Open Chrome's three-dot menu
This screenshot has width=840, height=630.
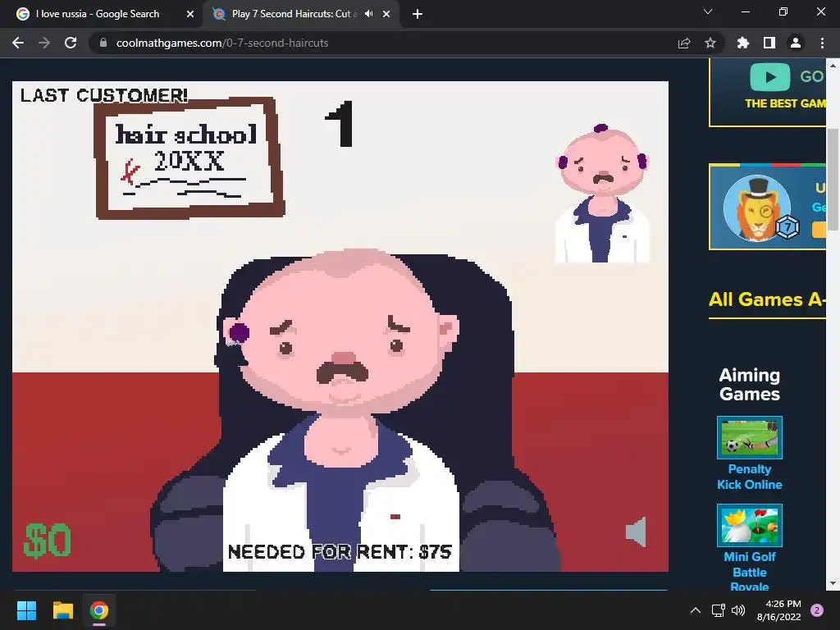coord(822,43)
